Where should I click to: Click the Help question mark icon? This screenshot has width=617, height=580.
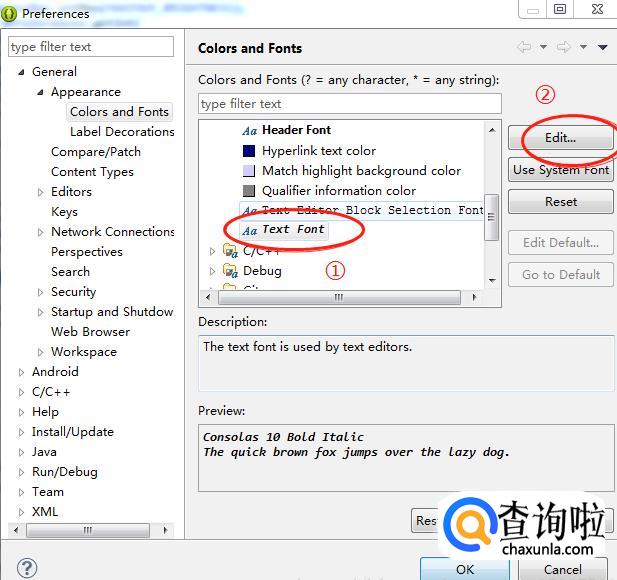(27, 568)
